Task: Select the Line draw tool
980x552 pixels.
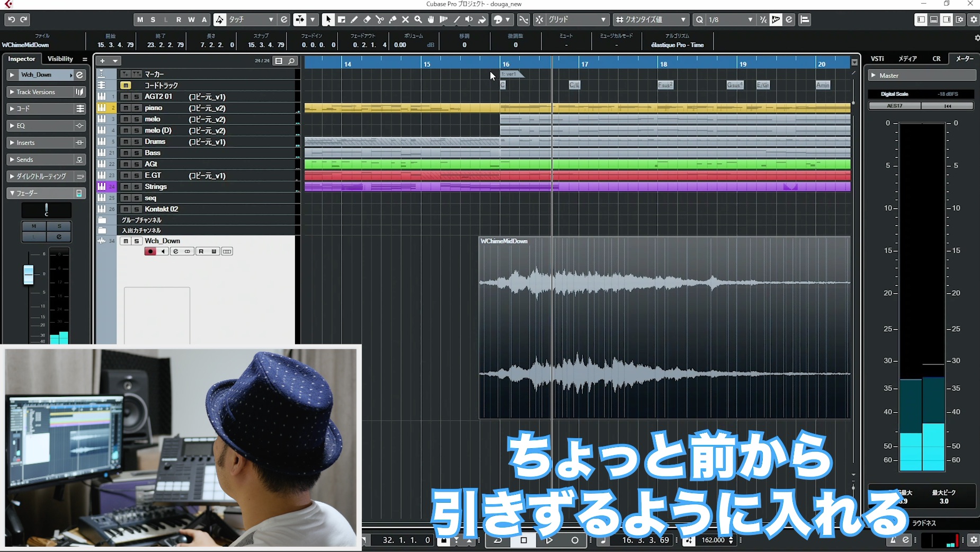Action: (x=456, y=20)
